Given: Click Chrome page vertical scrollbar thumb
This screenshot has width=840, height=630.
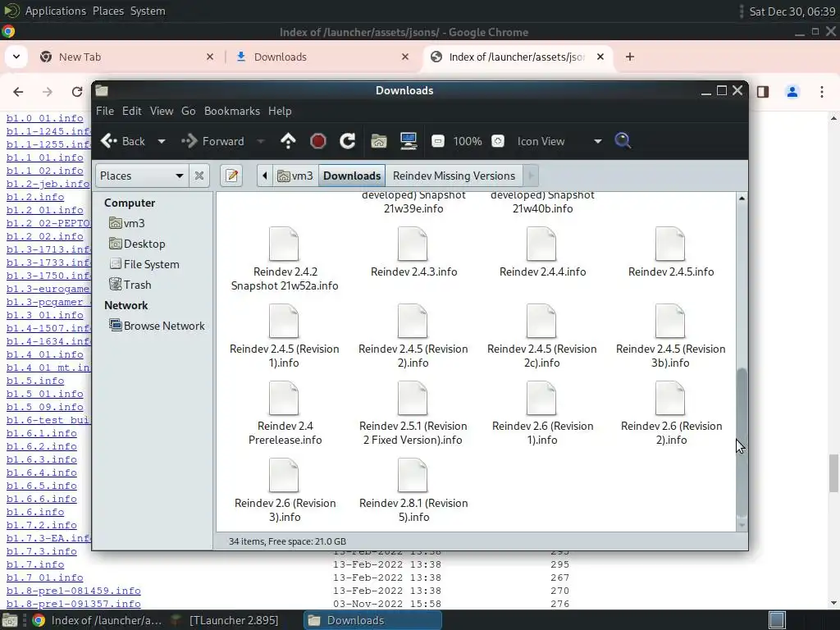Looking at the screenshot, I should pos(833,472).
